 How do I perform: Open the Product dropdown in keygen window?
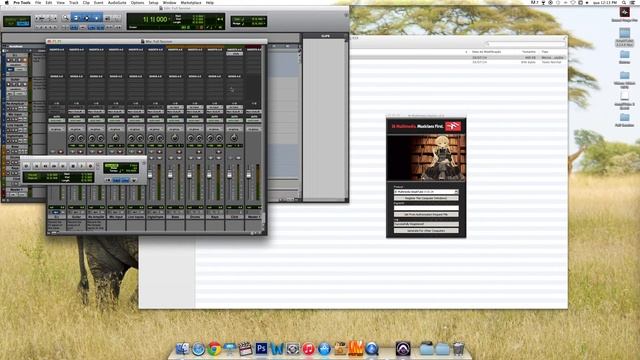[426, 191]
